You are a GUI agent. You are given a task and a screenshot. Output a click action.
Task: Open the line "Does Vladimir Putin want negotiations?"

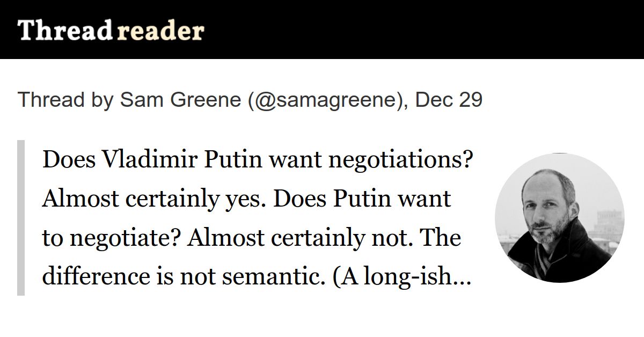coord(258,160)
